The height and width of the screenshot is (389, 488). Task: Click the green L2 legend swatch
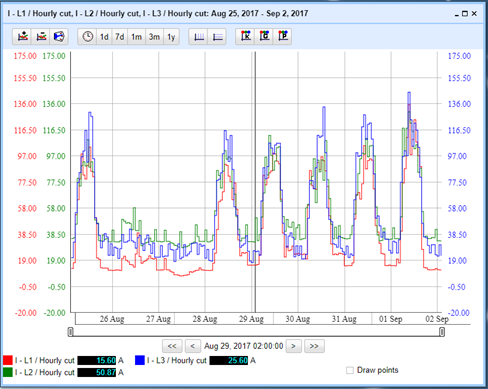(8, 372)
